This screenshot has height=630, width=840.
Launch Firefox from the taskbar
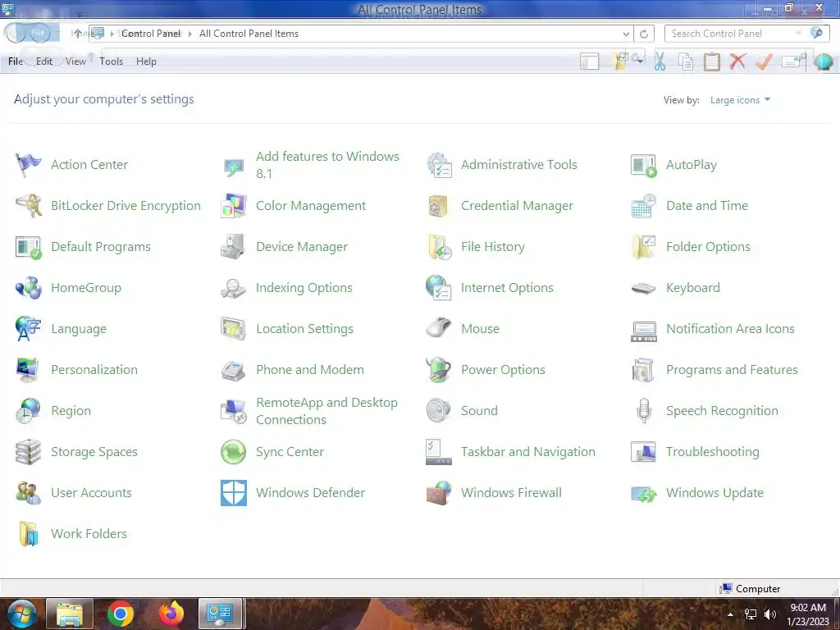pyautogui.click(x=171, y=614)
